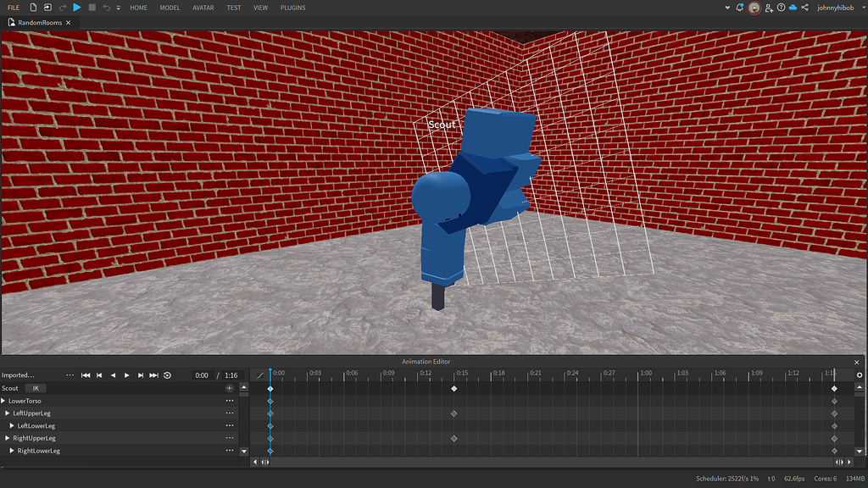Open LeftLowerLeg track ellipsis menu

(x=229, y=425)
